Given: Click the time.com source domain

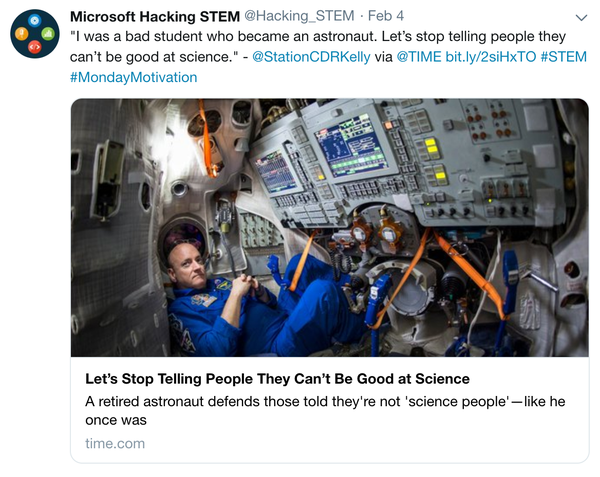Looking at the screenshot, I should click(x=115, y=443).
